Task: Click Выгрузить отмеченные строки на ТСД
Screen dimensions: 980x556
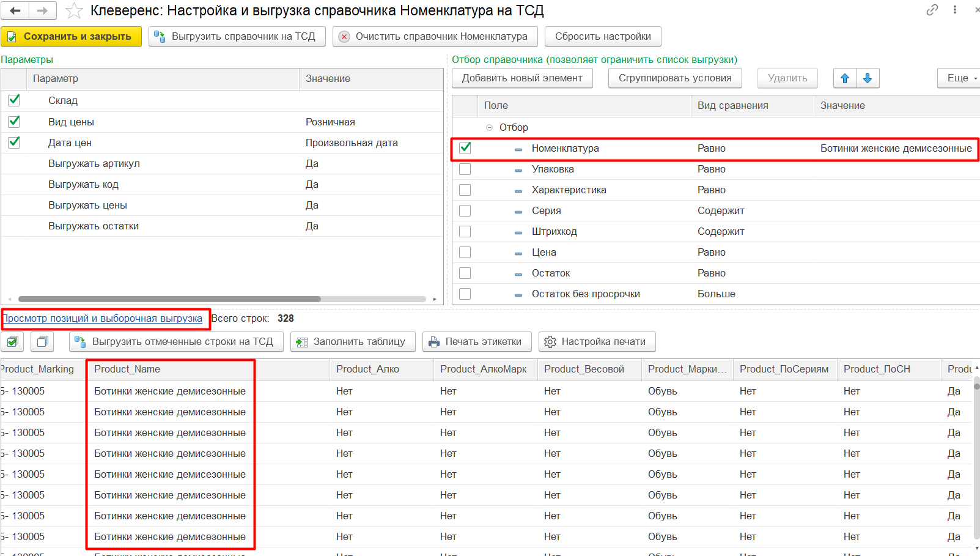Action: pos(176,341)
